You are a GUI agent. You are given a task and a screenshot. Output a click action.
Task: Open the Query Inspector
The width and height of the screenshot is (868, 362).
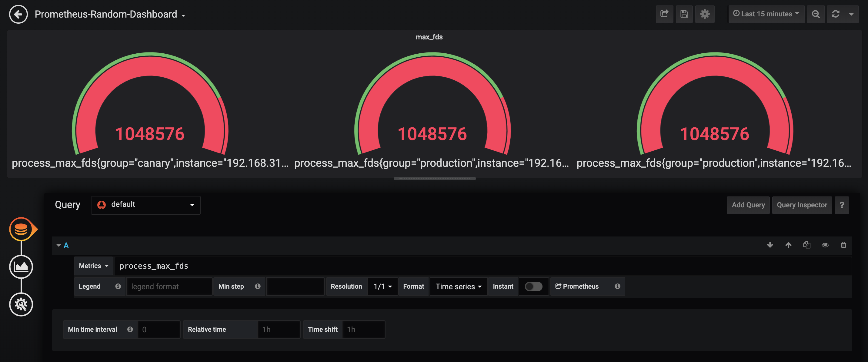click(802, 205)
